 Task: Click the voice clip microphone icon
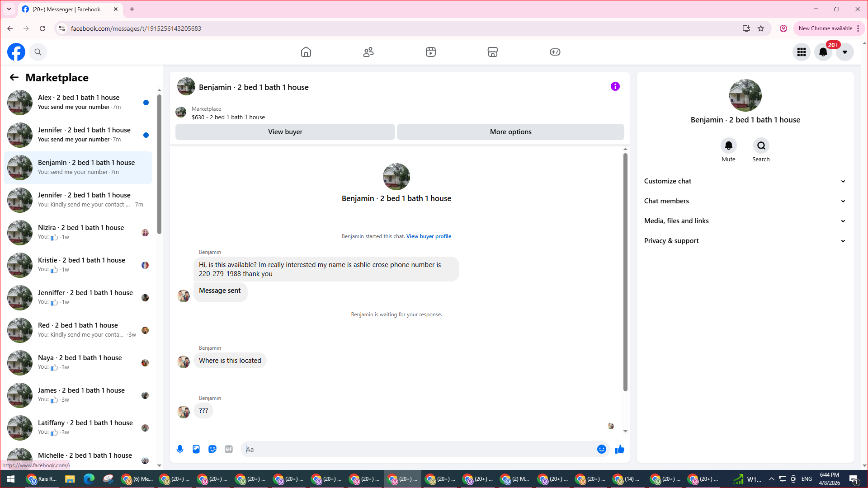(x=180, y=449)
